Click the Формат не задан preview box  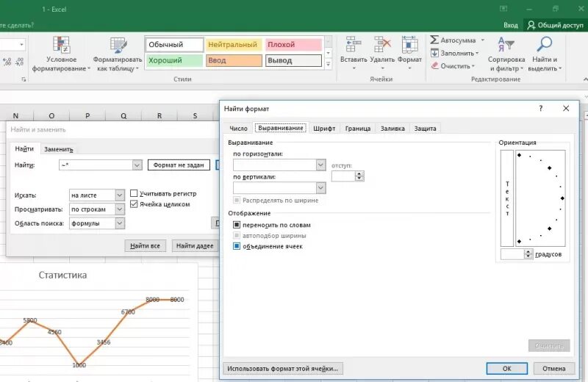(x=179, y=165)
